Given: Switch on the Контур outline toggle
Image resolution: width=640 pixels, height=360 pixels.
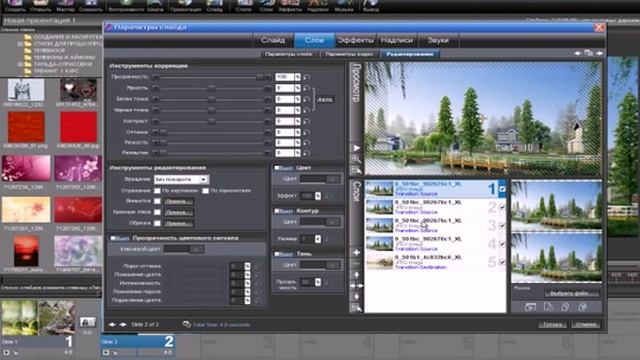Looking at the screenshot, I should (x=283, y=211).
